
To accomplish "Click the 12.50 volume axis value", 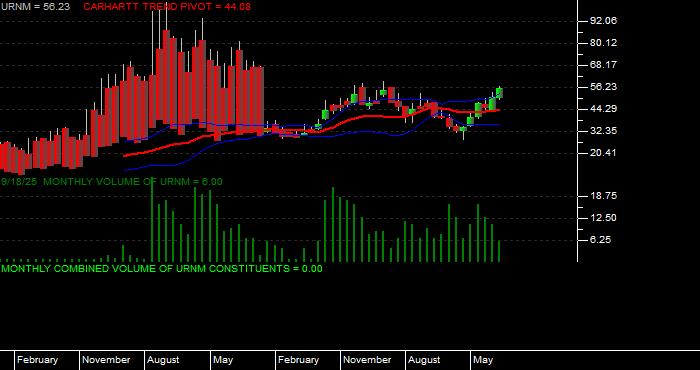I will click(604, 218).
